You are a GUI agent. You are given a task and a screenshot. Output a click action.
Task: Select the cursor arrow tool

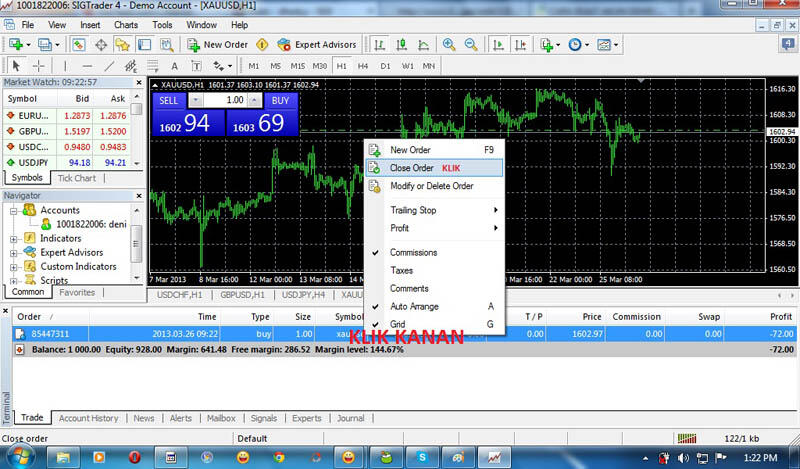click(16, 66)
